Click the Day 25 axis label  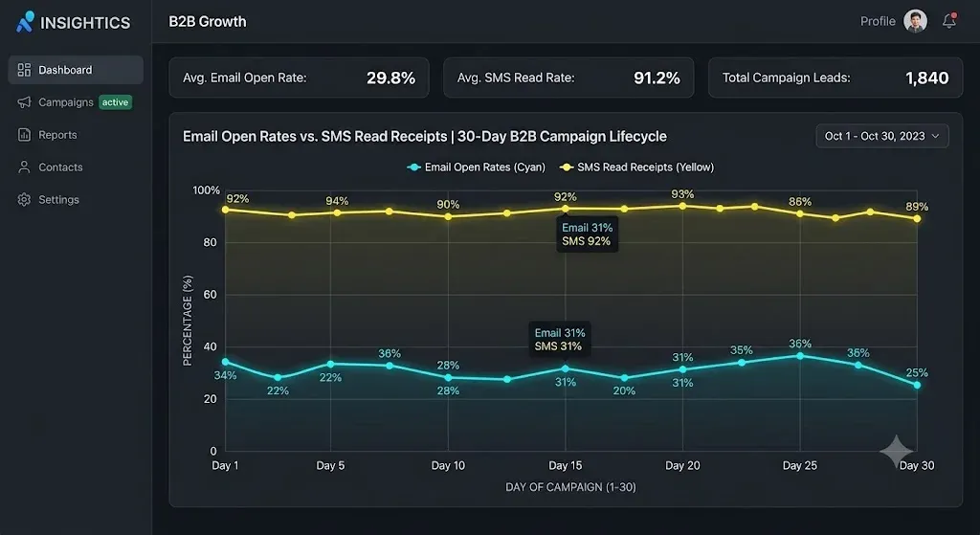point(800,465)
